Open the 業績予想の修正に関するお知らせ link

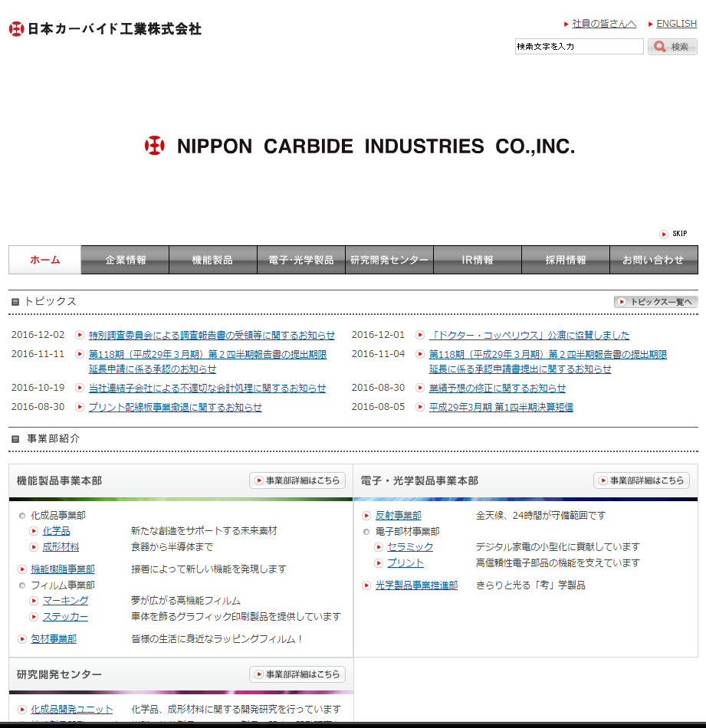click(x=497, y=388)
